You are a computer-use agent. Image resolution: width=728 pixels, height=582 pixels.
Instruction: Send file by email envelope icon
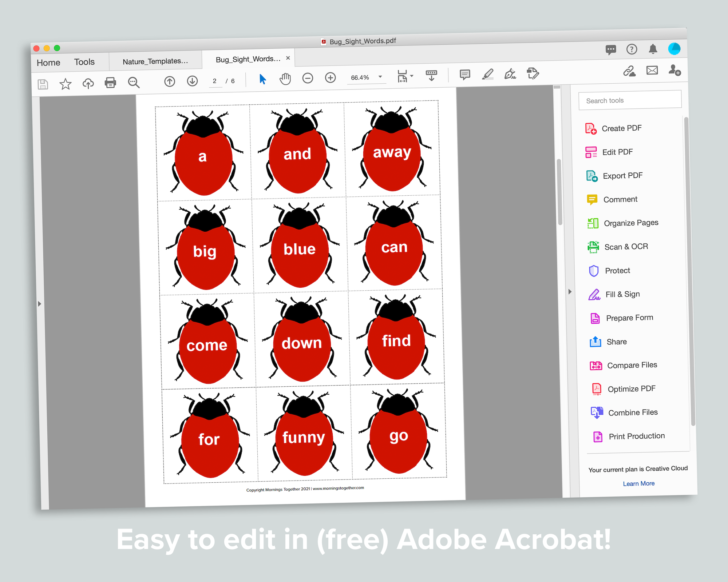pos(652,70)
